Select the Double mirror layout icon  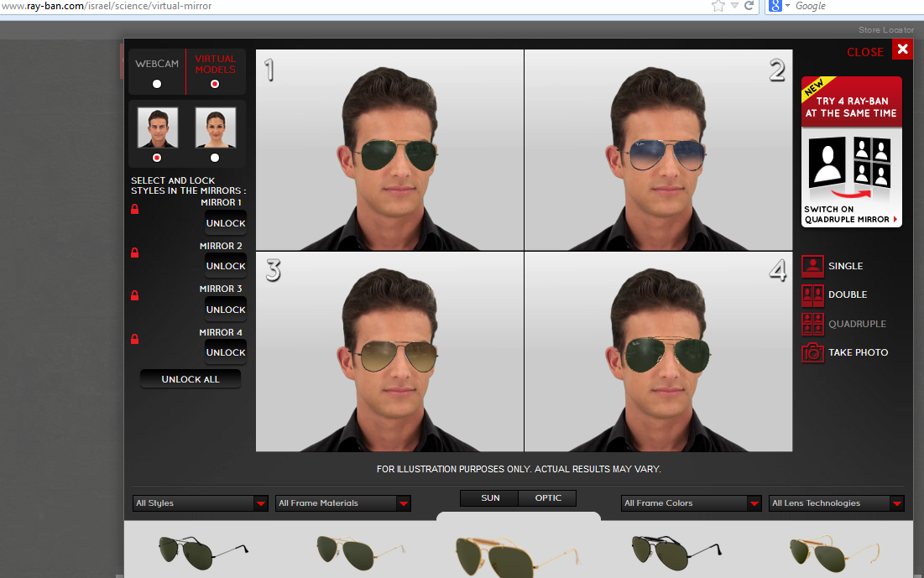[x=812, y=295]
